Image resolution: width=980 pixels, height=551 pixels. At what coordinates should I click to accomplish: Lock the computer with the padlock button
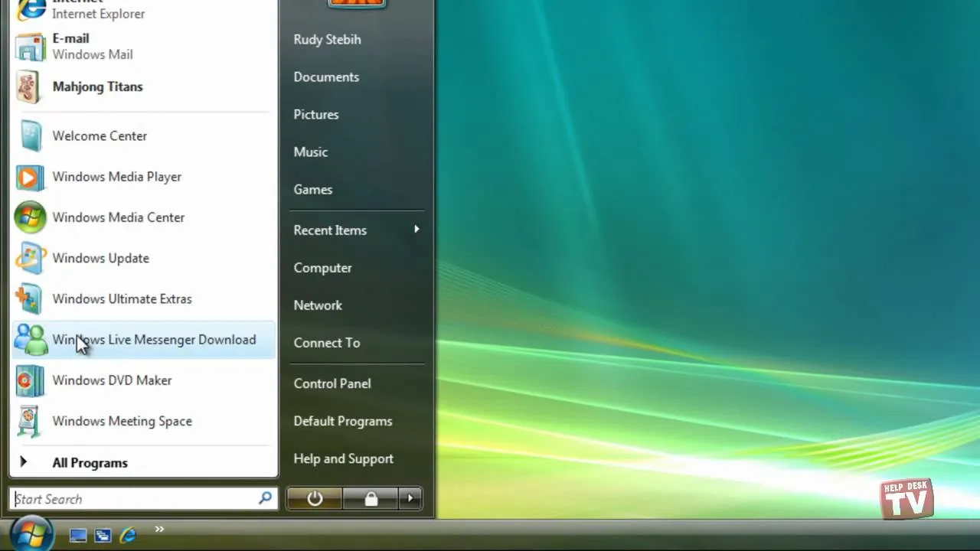click(371, 499)
